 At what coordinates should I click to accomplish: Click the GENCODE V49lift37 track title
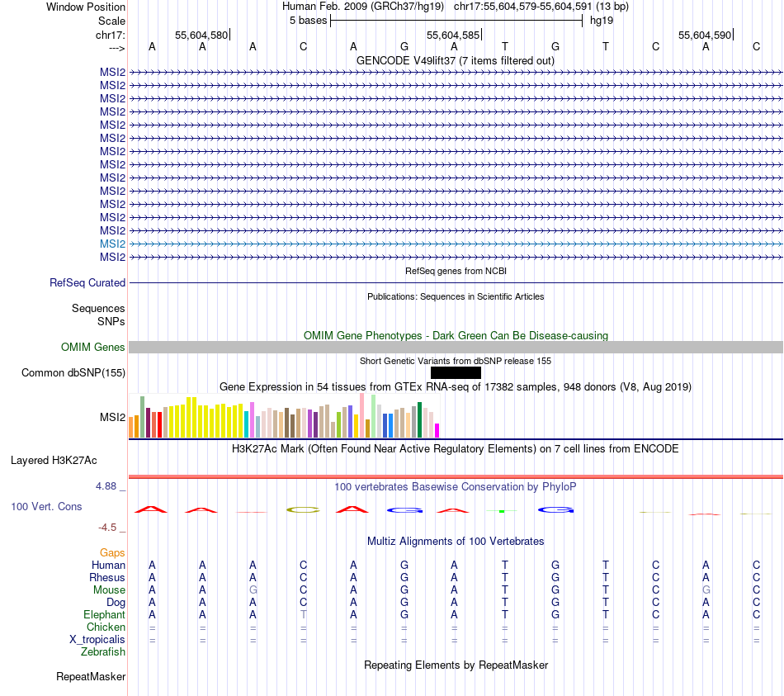[x=456, y=60]
